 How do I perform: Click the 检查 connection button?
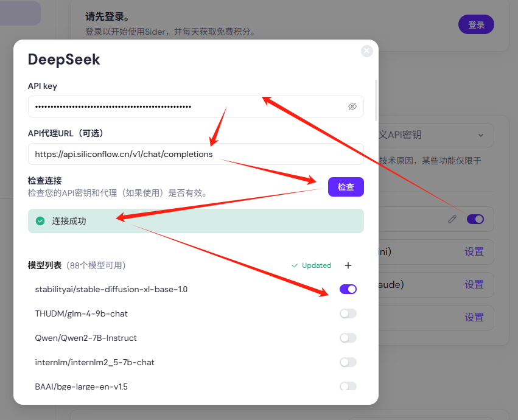[346, 187]
